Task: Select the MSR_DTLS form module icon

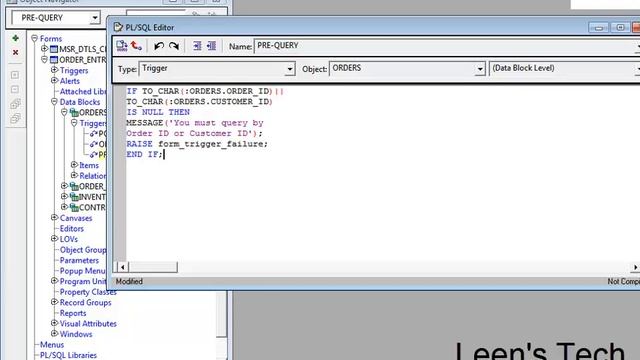Action: pyautogui.click(x=54, y=49)
